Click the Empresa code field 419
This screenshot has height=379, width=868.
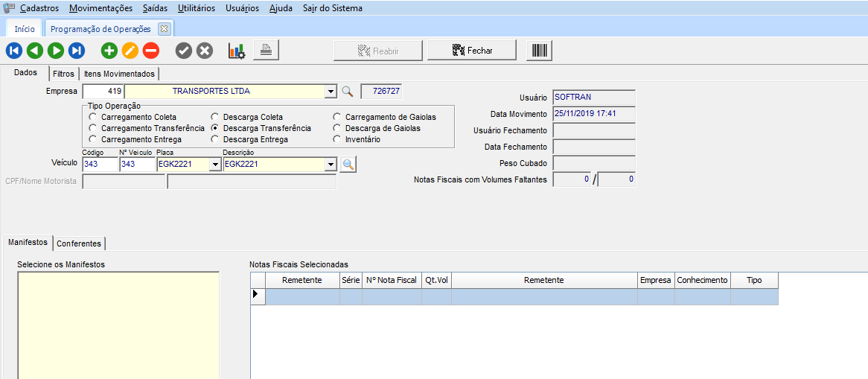coord(103,92)
